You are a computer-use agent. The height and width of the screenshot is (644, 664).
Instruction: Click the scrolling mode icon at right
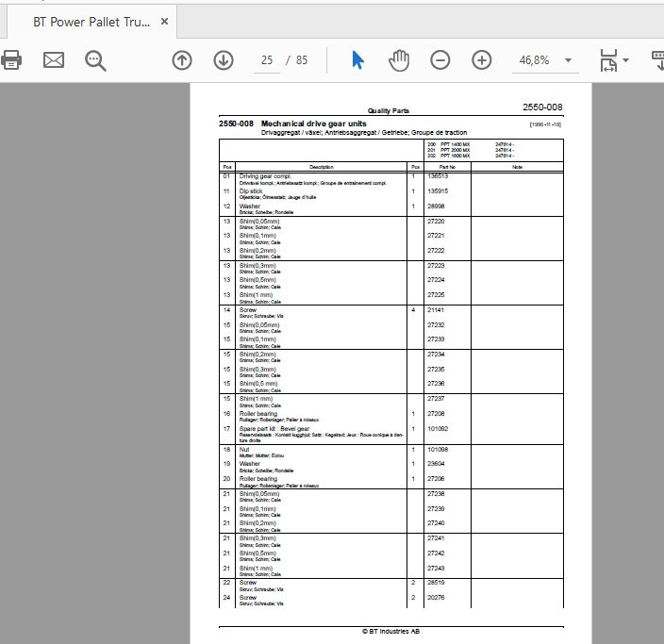click(657, 60)
